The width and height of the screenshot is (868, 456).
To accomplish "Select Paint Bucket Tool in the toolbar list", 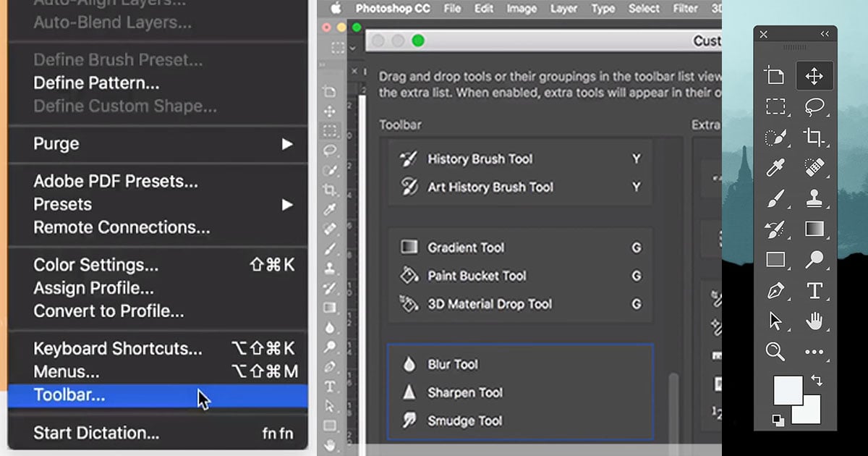I will pyautogui.click(x=477, y=276).
